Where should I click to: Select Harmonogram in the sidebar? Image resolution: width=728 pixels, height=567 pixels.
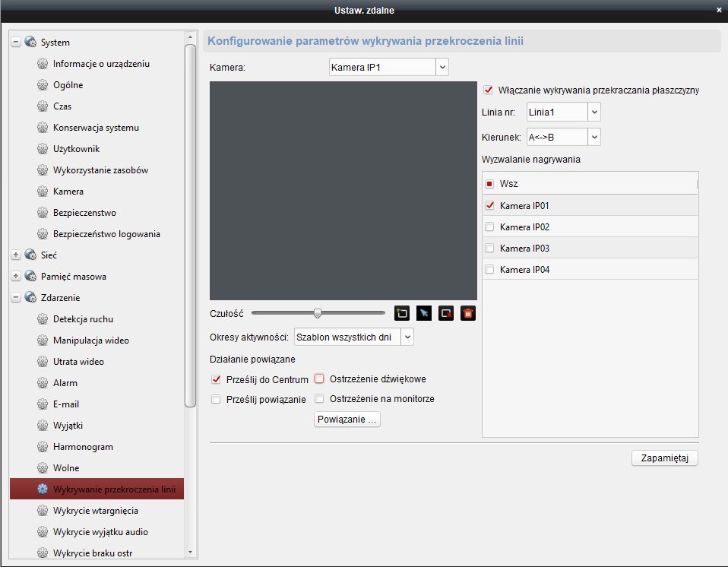tap(82, 447)
